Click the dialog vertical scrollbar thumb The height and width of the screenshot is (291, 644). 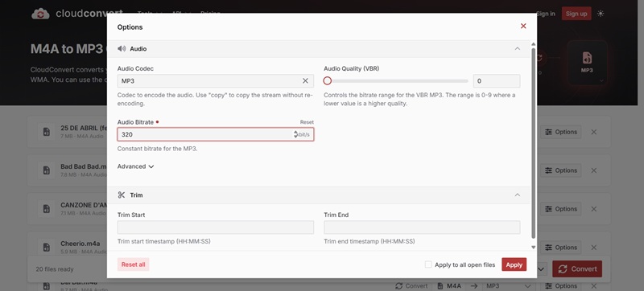coord(534,143)
